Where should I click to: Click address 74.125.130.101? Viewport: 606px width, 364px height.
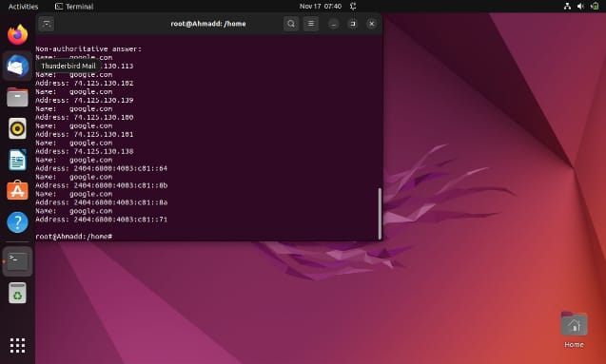pos(104,134)
